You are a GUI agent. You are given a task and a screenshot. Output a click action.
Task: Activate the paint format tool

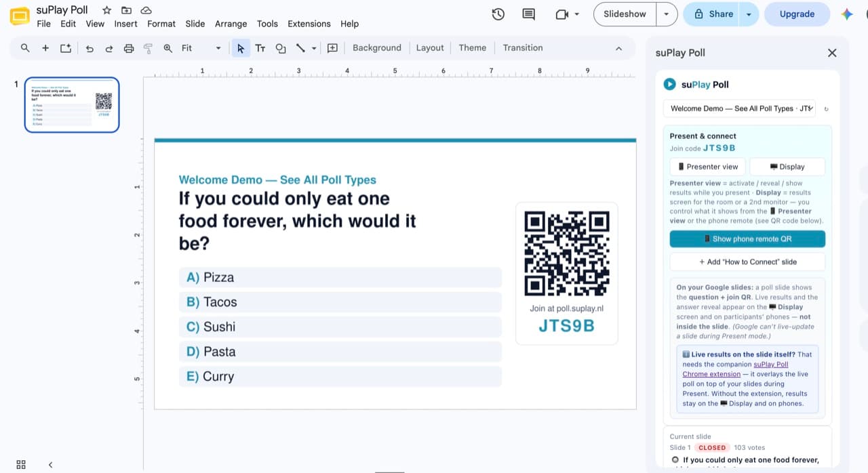coord(148,48)
